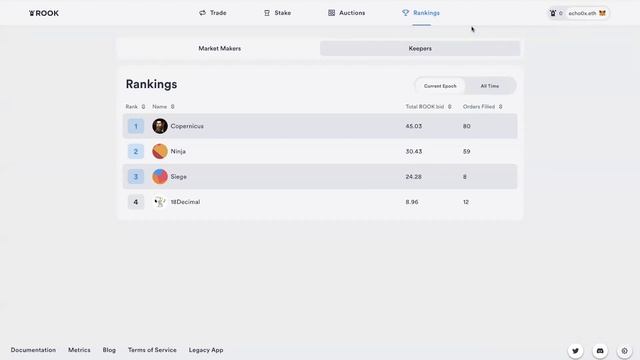Switch to the Keepers tab
The height and width of the screenshot is (360, 640).
pyautogui.click(x=420, y=48)
